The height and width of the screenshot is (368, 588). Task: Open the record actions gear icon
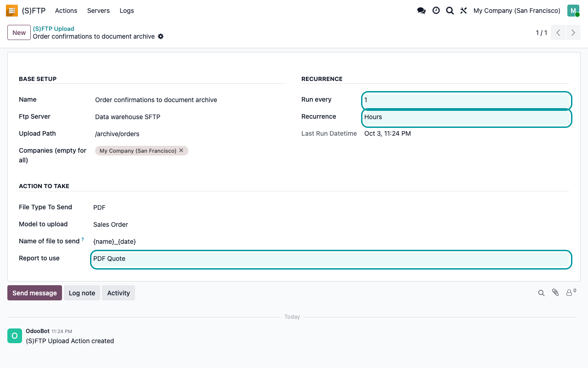(161, 36)
